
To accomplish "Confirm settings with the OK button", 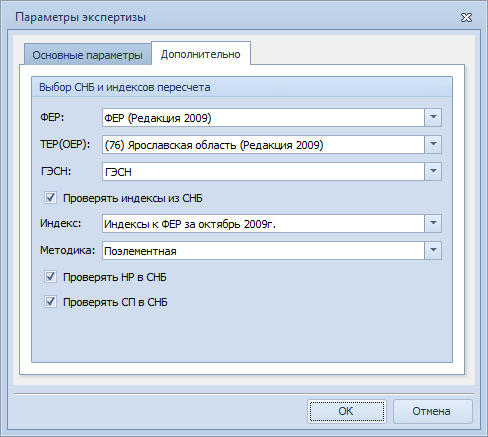I will [347, 411].
